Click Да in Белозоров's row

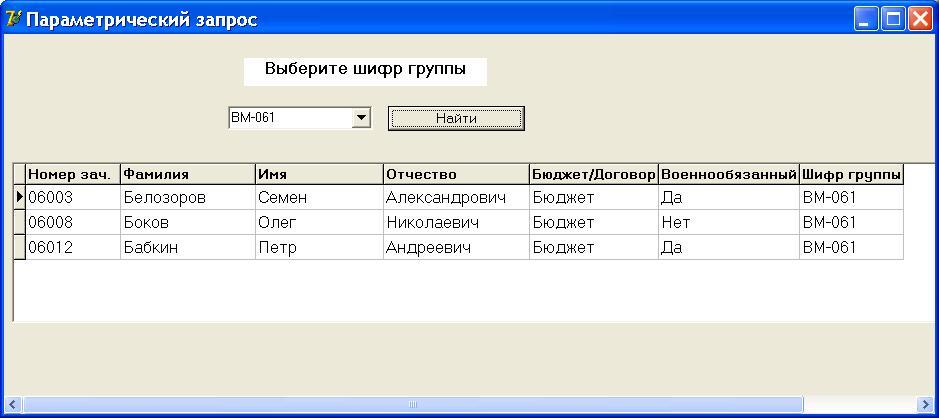coord(671,197)
